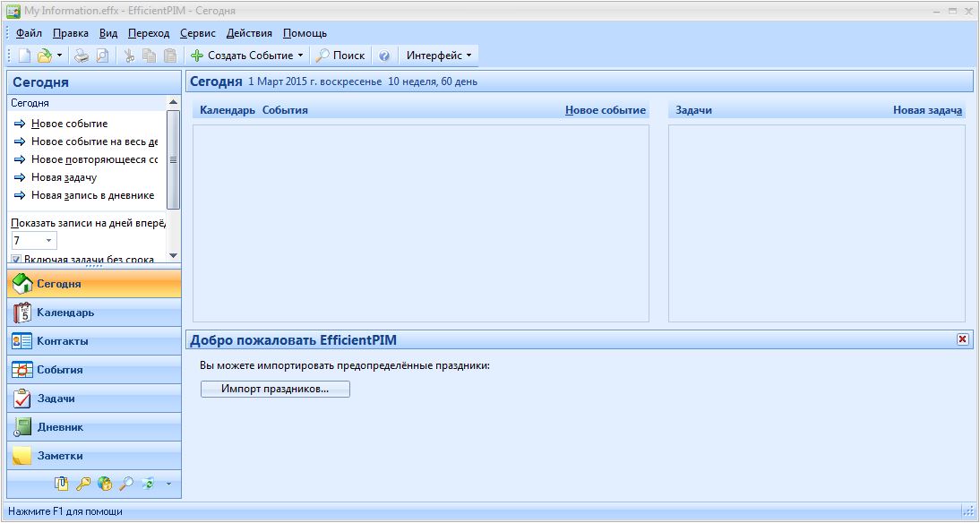Viewport: 980px width, 523px height.
Task: Click the sidebar vertical scrollbar thumb
Action: pos(173,160)
